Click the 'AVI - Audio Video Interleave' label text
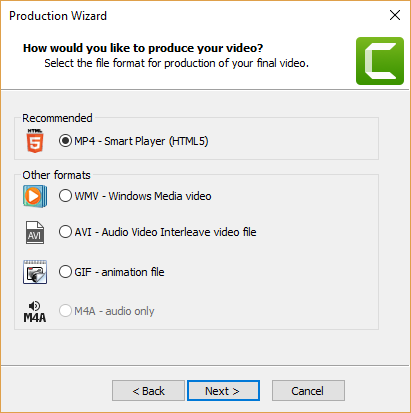411x413 pixels. (165, 232)
